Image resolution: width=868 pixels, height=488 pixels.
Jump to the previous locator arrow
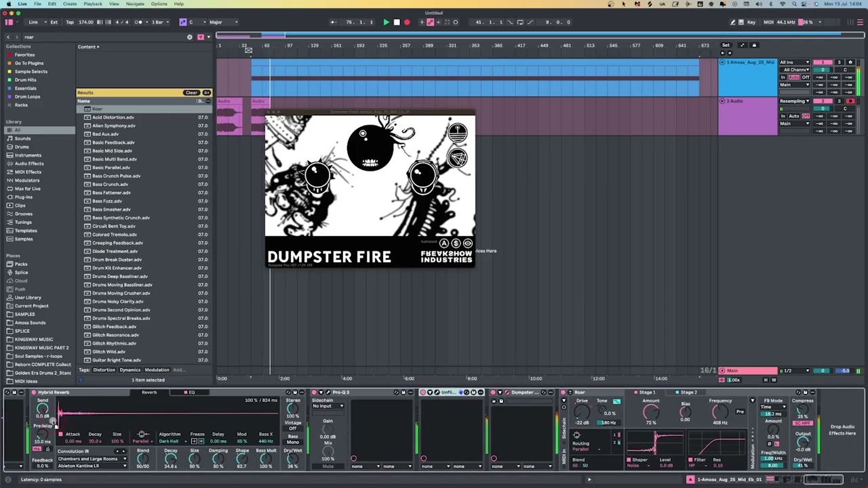coord(722,53)
